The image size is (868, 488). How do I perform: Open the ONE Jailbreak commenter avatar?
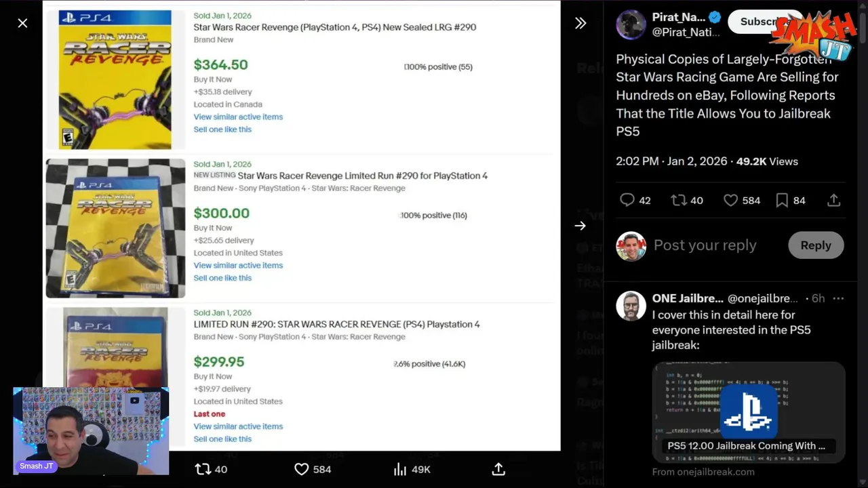[631, 306]
